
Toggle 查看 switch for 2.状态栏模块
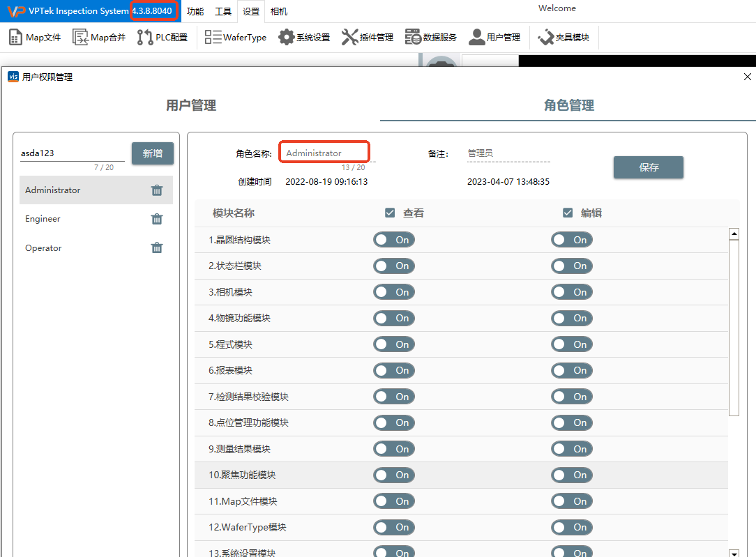point(394,266)
